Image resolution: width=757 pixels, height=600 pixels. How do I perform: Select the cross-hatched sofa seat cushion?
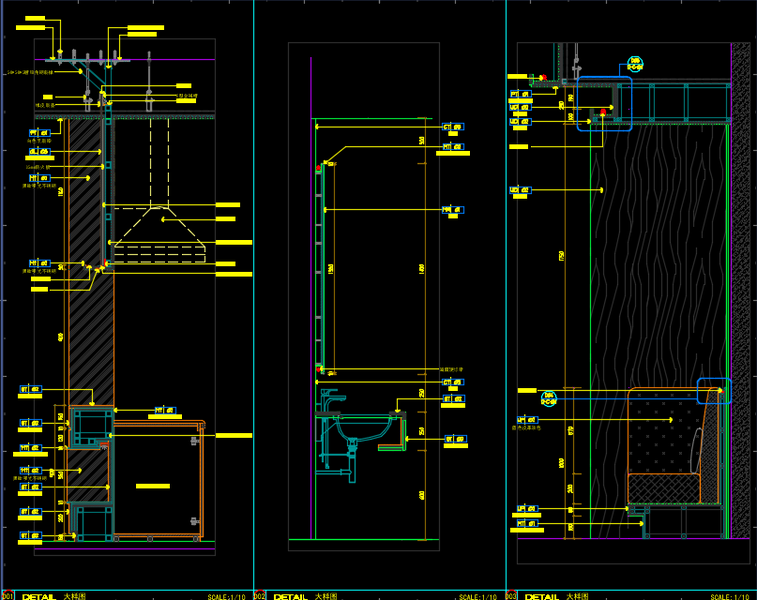664,488
